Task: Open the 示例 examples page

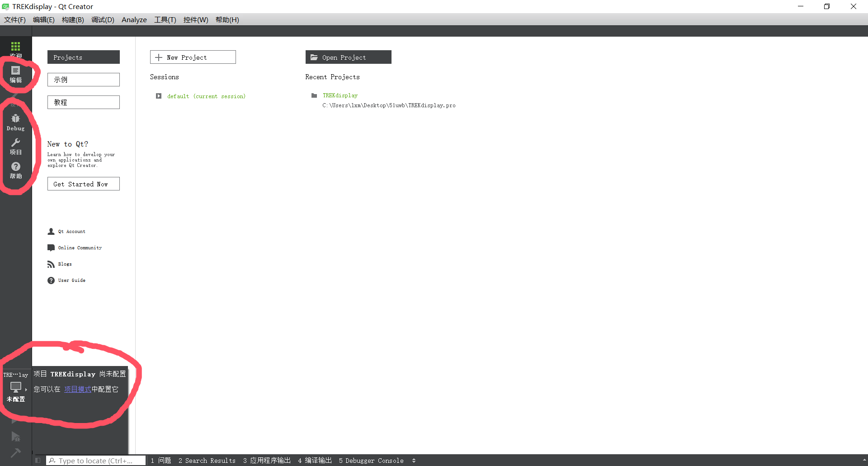Action: pyautogui.click(x=84, y=80)
